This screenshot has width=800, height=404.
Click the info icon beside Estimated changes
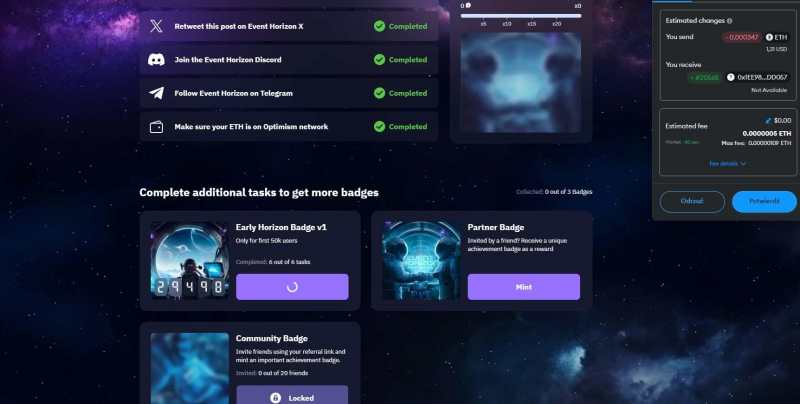729,21
